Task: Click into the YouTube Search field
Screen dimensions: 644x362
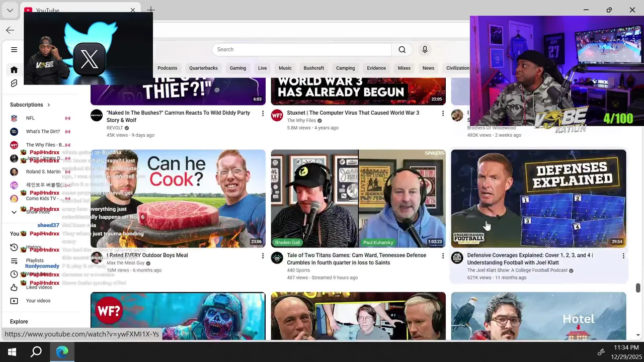Action: coord(302,49)
